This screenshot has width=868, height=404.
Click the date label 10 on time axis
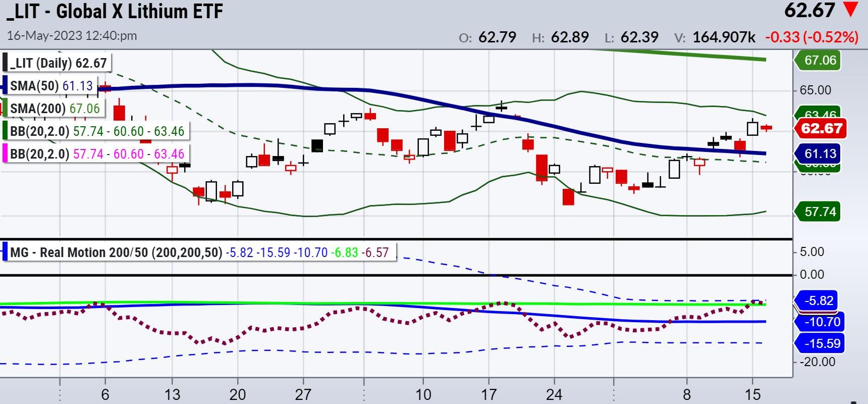(423, 394)
